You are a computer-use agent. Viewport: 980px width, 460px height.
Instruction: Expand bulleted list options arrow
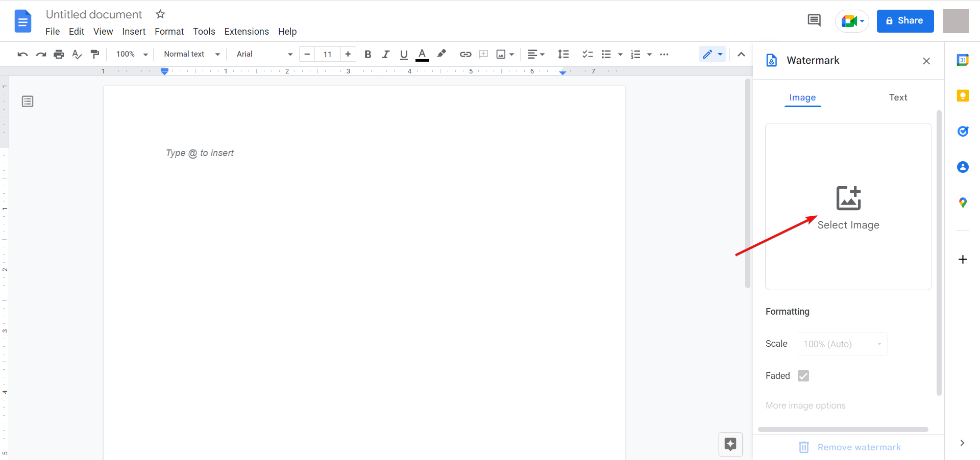[620, 54]
